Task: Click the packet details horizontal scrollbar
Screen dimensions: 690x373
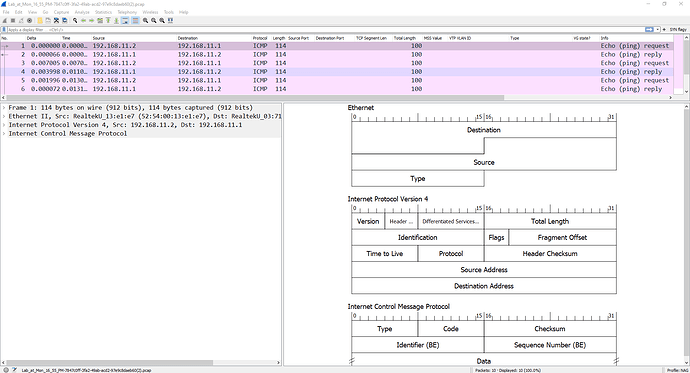Action: [110, 363]
